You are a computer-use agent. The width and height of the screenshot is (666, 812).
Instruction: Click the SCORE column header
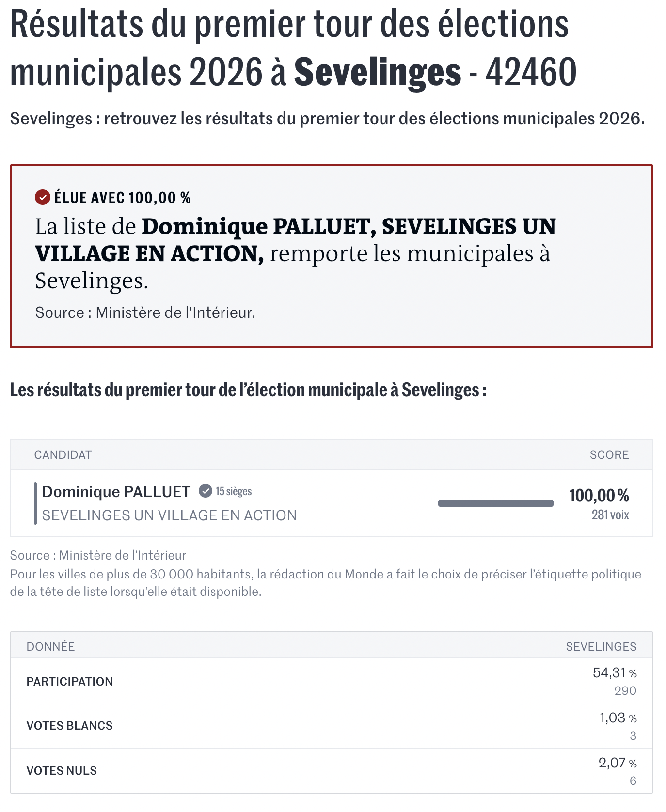pyautogui.click(x=609, y=455)
